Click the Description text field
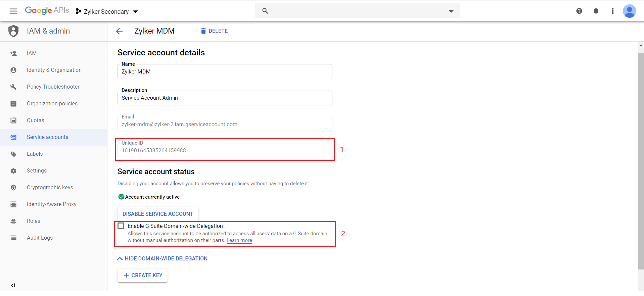Viewport: 644px width, 296px height. point(225,98)
